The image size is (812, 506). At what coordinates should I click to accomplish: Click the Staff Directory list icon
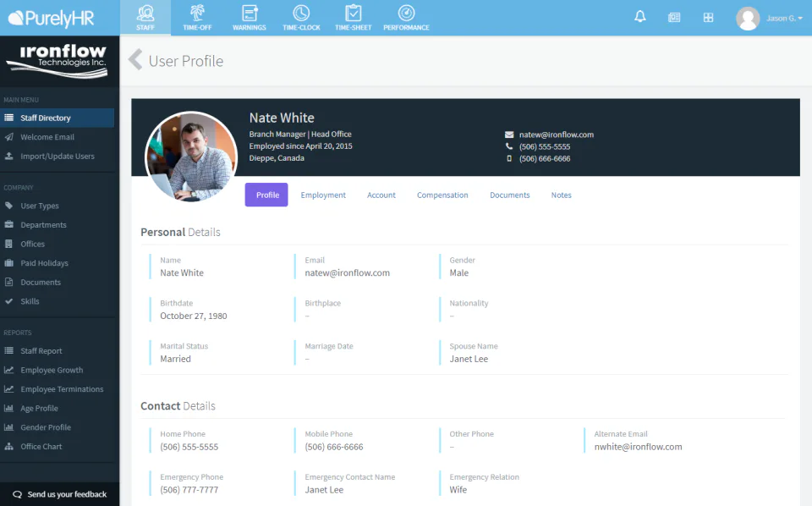[8, 118]
